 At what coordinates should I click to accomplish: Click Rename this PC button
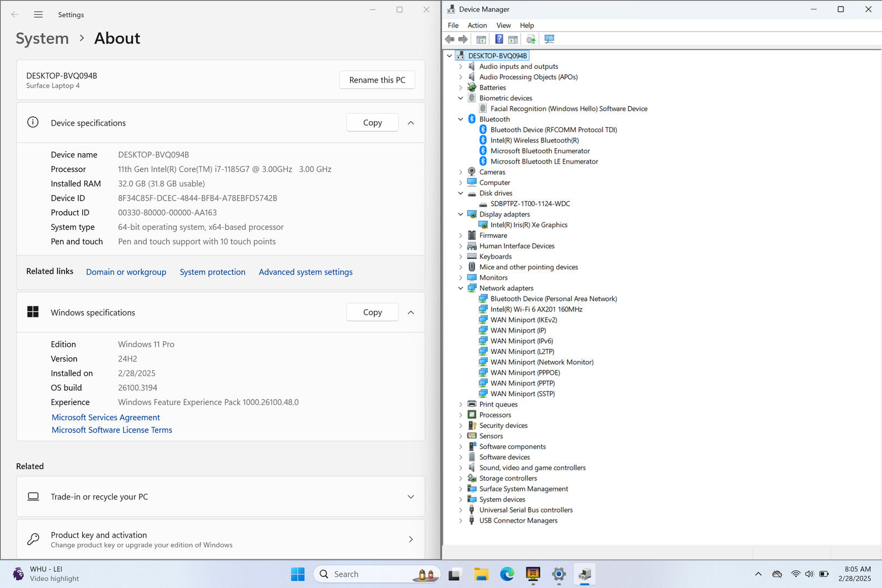point(377,80)
